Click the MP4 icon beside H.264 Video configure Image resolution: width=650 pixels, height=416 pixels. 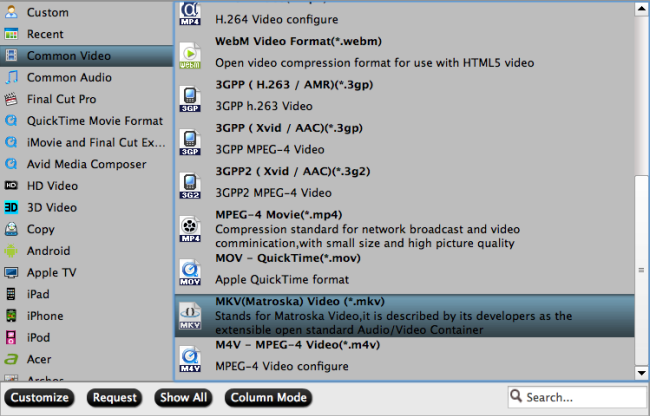point(190,14)
